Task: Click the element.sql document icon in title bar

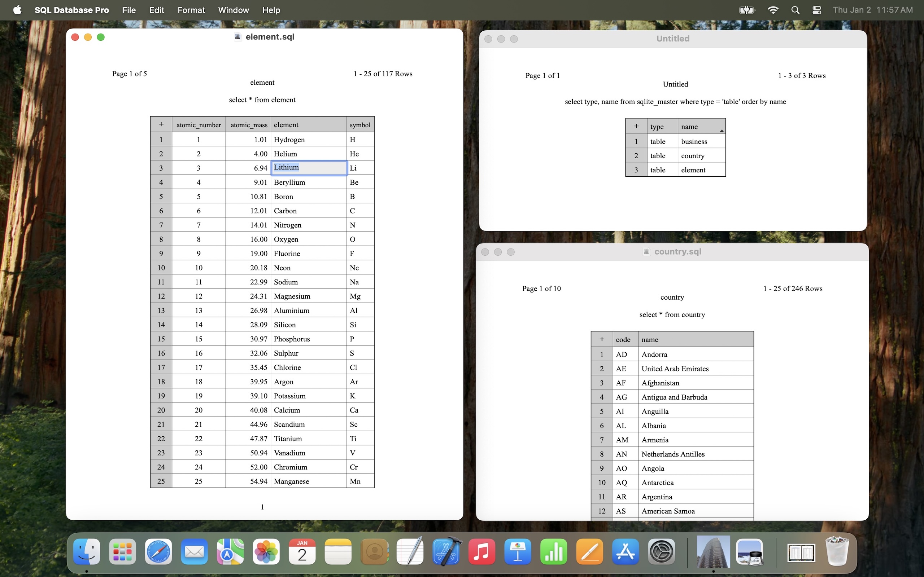Action: pyautogui.click(x=238, y=37)
